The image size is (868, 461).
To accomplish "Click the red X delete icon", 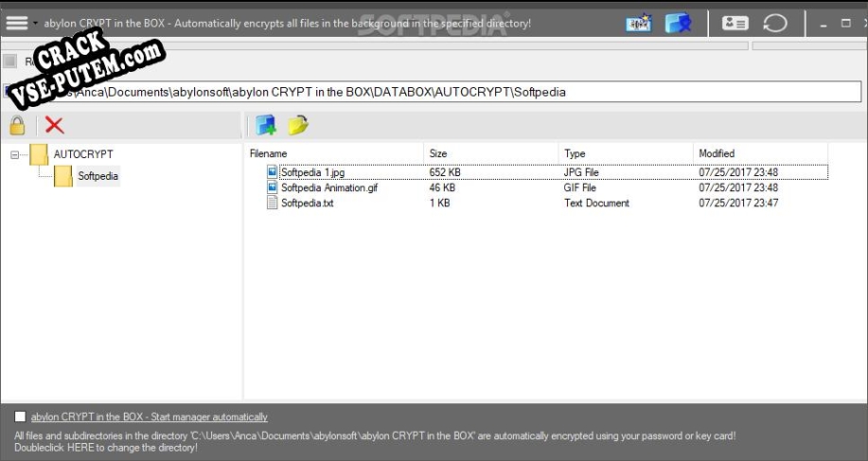I will coord(54,125).
